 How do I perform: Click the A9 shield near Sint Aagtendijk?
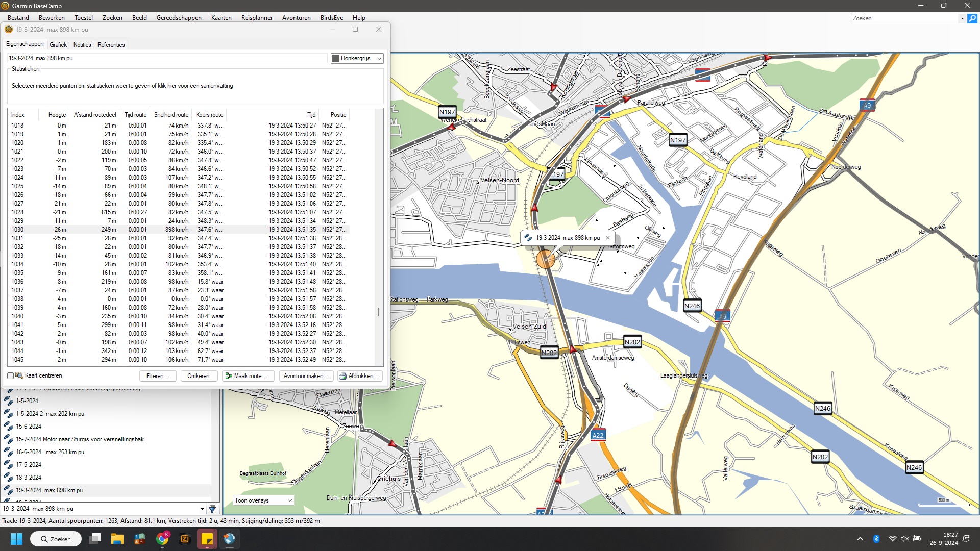tap(867, 105)
